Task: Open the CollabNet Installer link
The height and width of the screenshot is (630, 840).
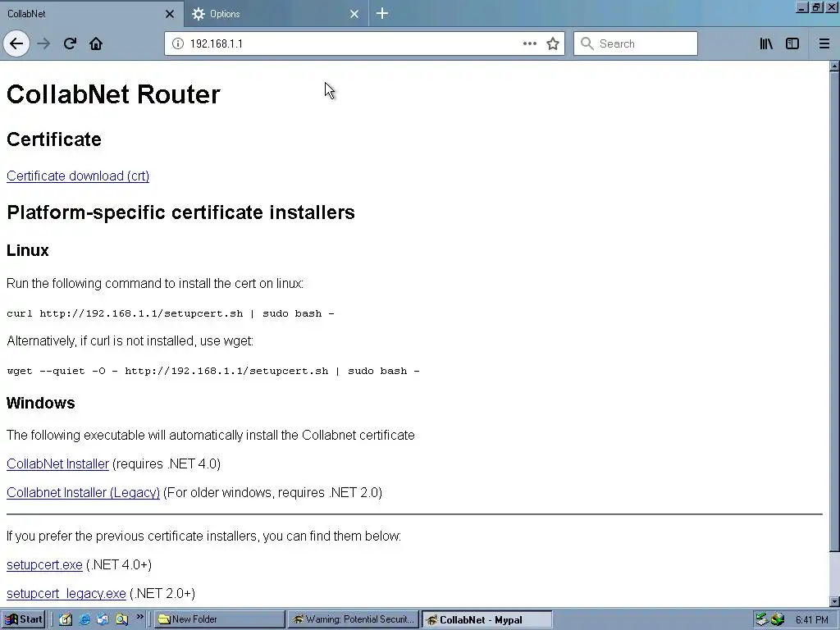Action: tap(57, 463)
